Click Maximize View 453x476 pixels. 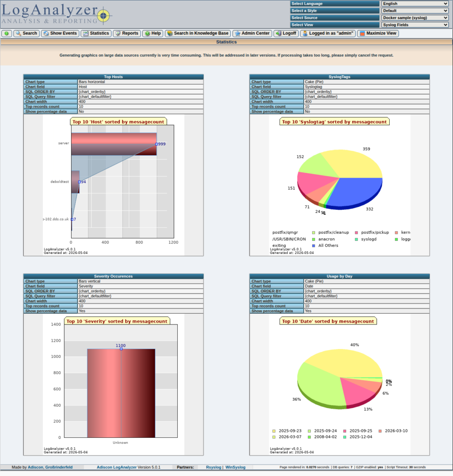pos(378,33)
